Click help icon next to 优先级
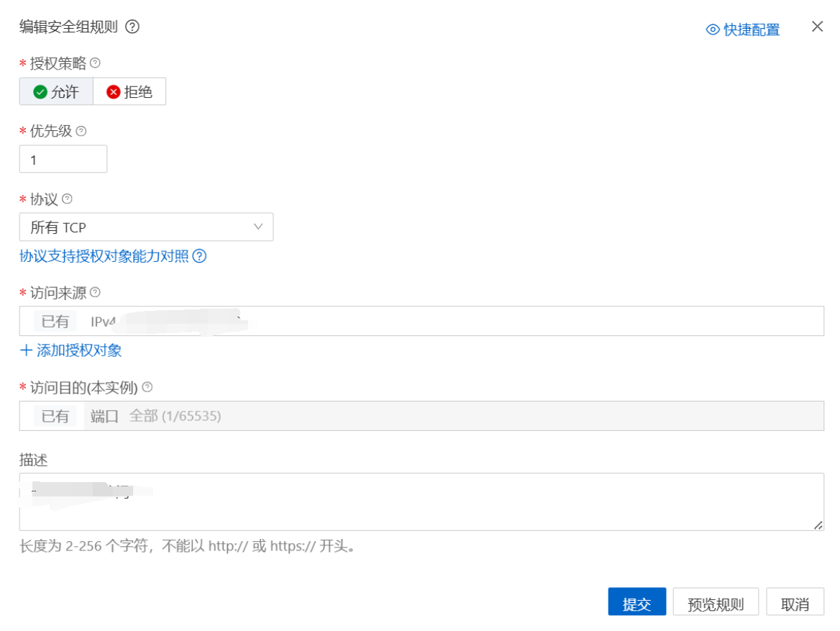 click(x=81, y=131)
